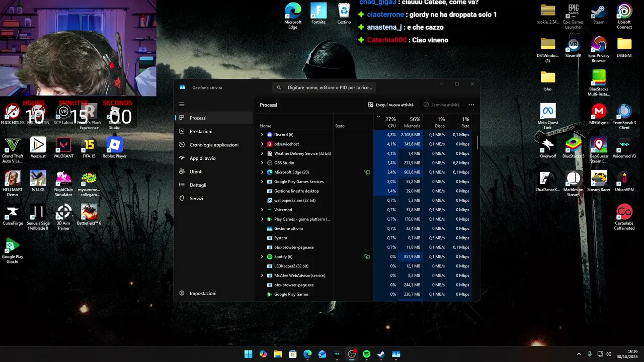Click the Stato column header
The height and width of the screenshot is (362, 644).
pos(353,122)
